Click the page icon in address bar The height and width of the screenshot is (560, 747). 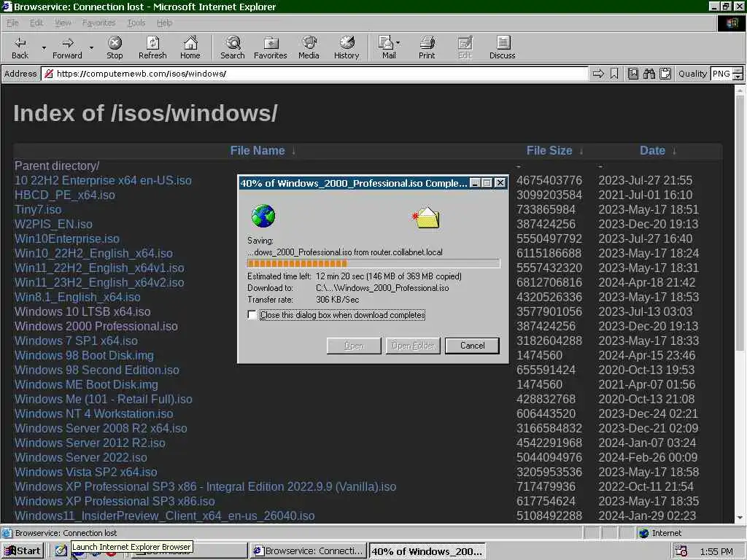point(48,74)
